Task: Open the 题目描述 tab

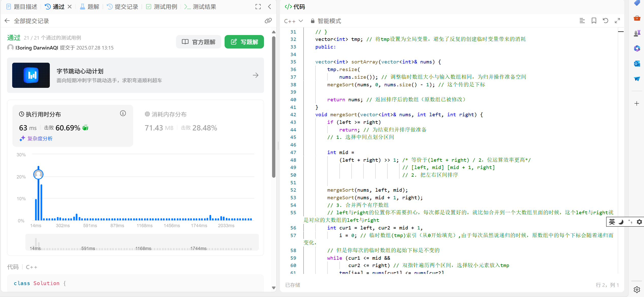Action: 22,7
